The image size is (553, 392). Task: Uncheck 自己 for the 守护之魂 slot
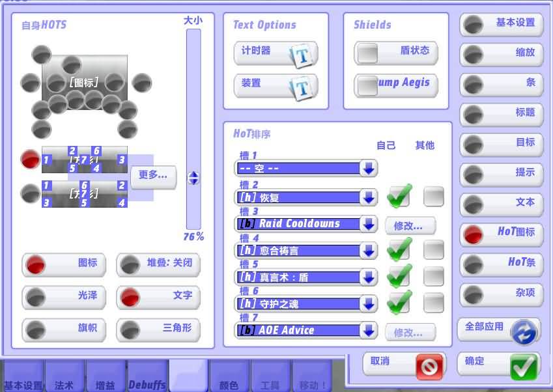(399, 302)
